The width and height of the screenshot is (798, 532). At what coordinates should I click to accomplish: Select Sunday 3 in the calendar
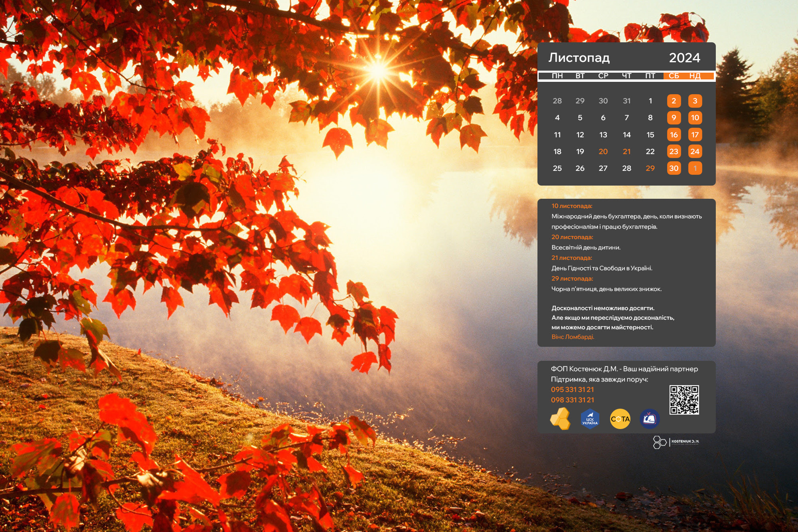(695, 101)
